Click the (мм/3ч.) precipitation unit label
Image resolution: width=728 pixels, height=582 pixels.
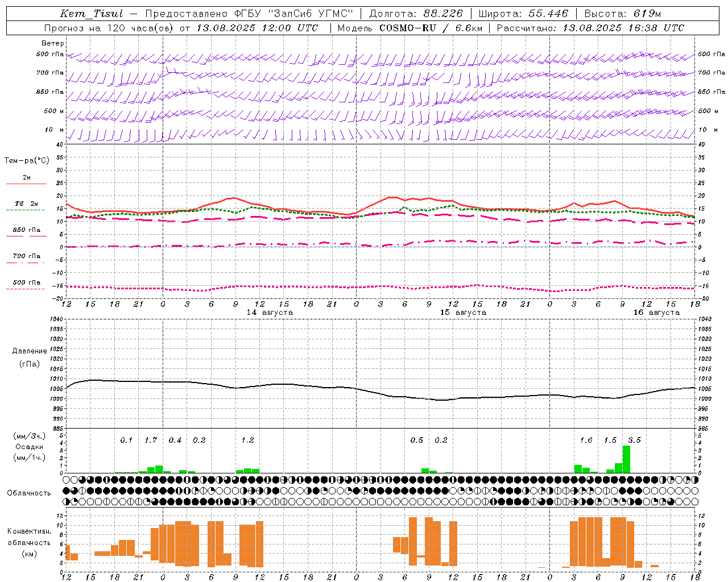pyautogui.click(x=29, y=436)
